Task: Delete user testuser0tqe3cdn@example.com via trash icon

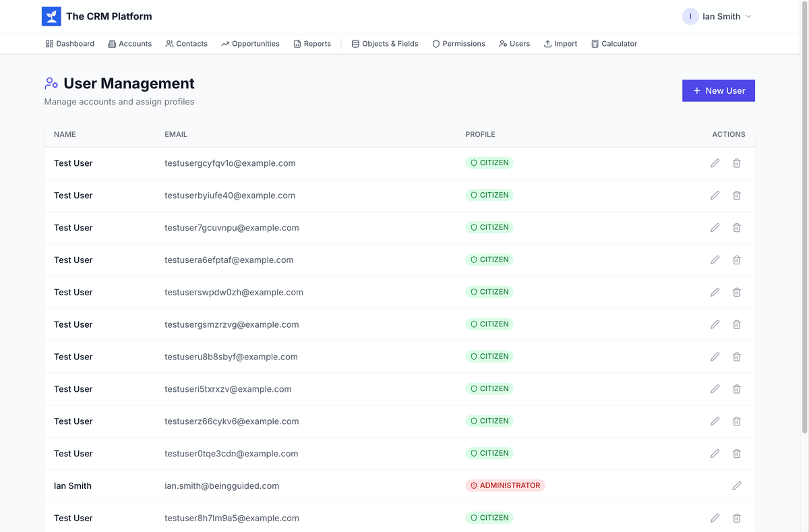Action: [x=737, y=454]
